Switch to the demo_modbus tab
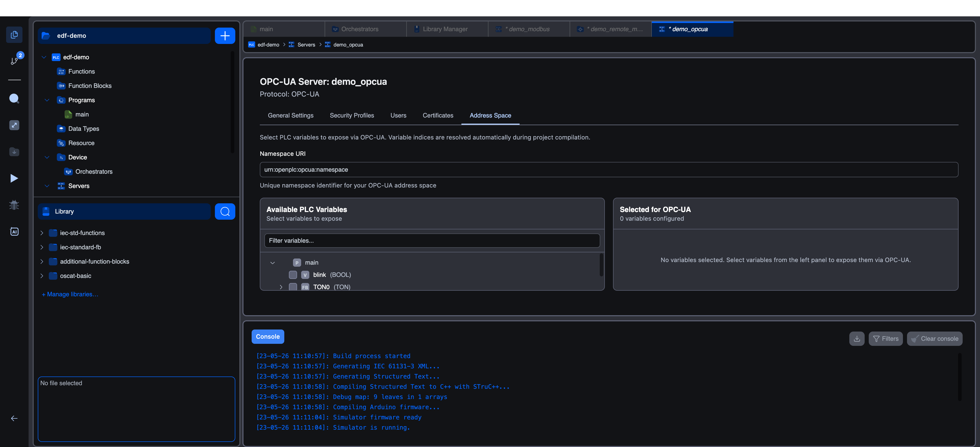Viewport: 980px width, 447px height. click(529, 29)
